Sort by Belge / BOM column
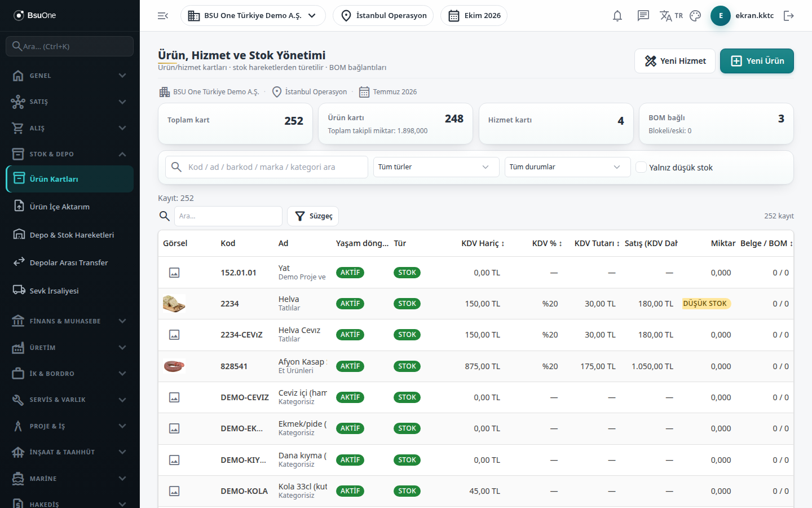 point(767,243)
